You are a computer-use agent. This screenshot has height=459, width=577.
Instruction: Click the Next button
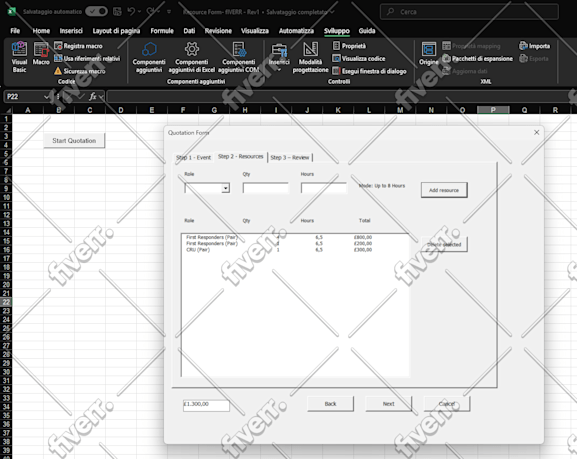(x=389, y=404)
